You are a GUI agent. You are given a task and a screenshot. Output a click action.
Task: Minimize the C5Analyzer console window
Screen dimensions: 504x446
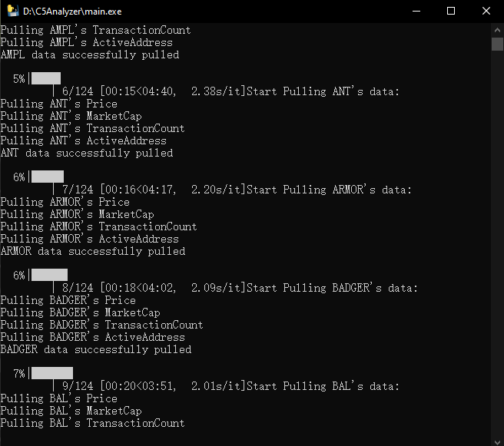point(416,11)
